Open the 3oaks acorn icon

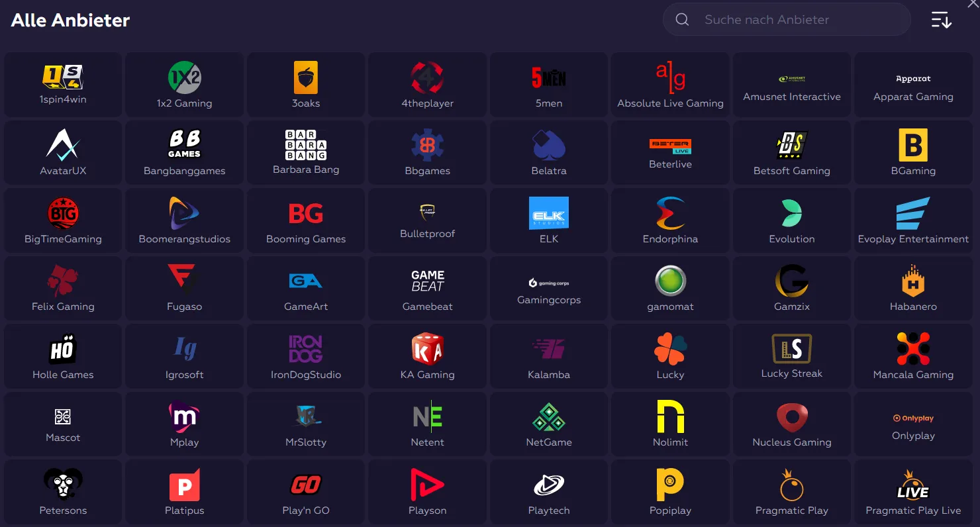coord(306,77)
